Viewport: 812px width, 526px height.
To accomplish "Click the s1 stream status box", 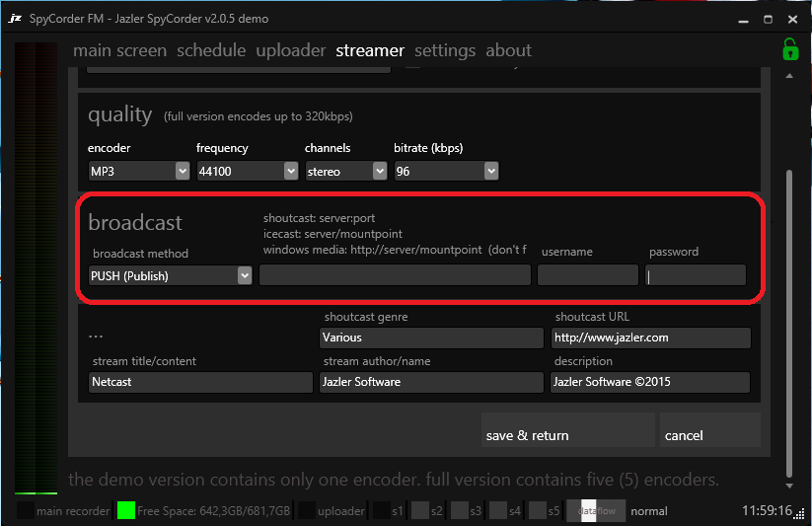I will [x=382, y=510].
